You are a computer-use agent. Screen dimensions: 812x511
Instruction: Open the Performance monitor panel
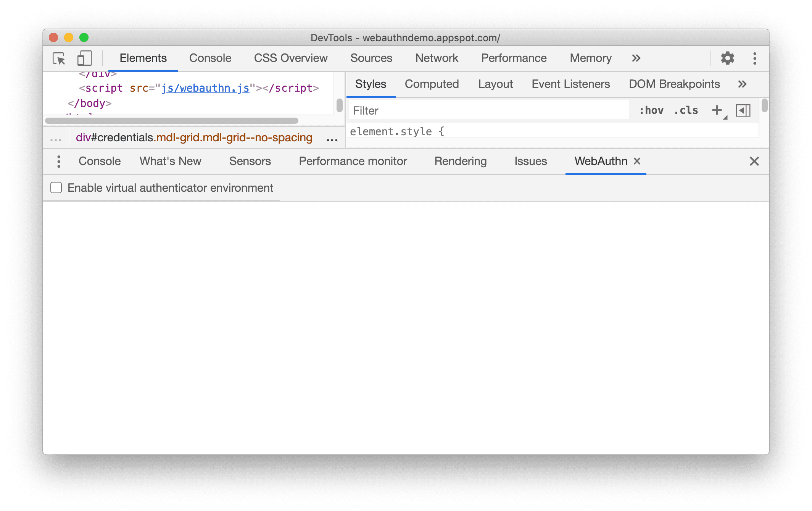353,161
